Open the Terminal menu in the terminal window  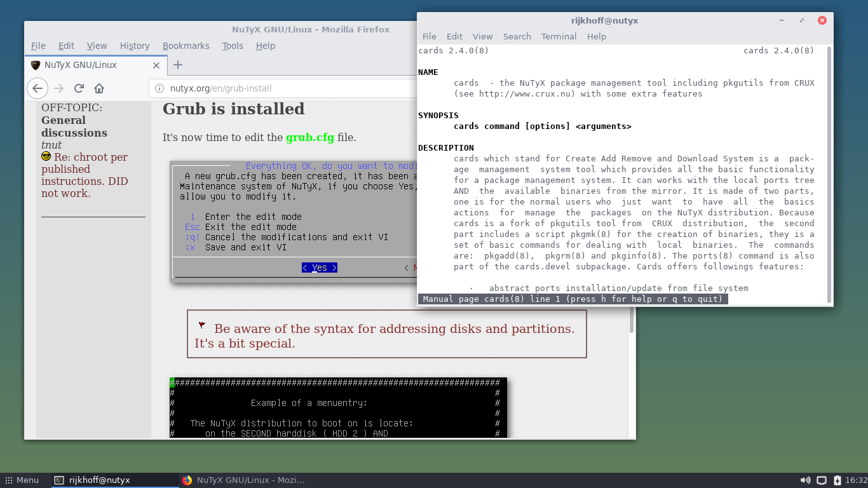pyautogui.click(x=559, y=36)
